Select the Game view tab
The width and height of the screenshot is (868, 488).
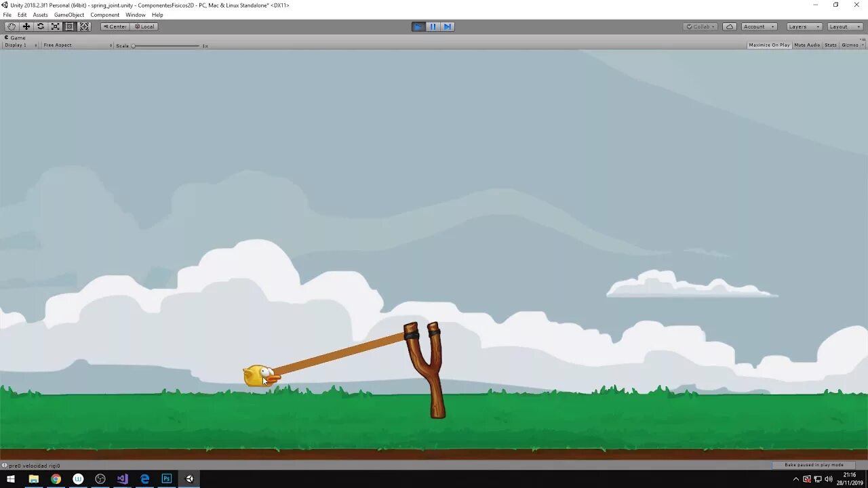pos(15,38)
